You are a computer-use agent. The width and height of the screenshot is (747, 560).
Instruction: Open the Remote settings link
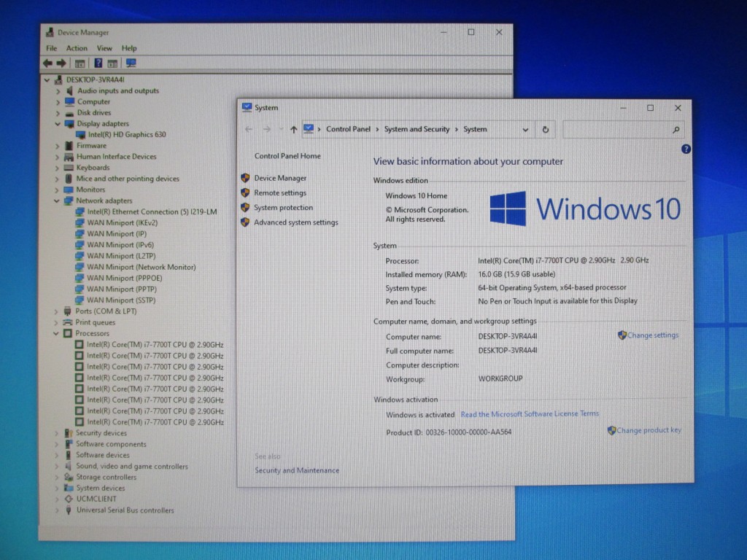(x=280, y=192)
